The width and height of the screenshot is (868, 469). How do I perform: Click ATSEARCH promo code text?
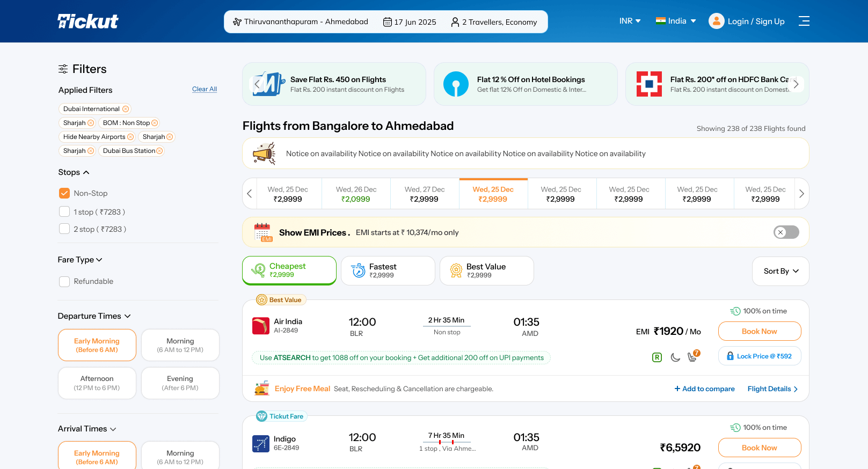(292, 358)
